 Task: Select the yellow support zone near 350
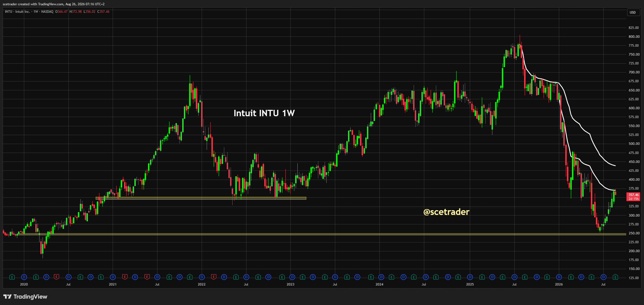201,198
